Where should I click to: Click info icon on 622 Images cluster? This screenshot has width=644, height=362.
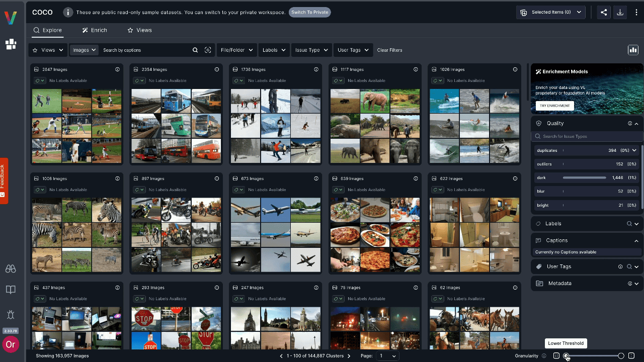click(x=516, y=178)
